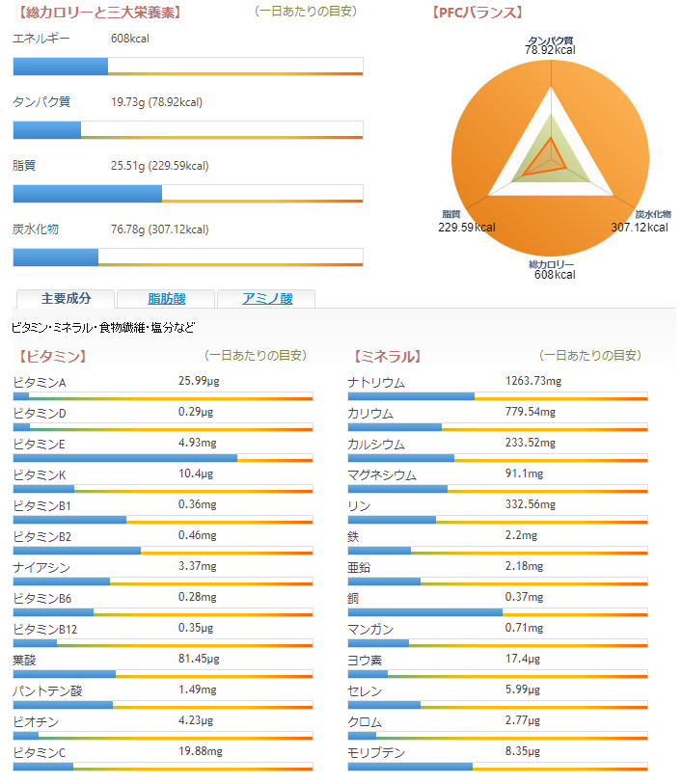The width and height of the screenshot is (682, 784).
Task: Click the 総カロリー 608kcal chart label
Action: click(552, 269)
